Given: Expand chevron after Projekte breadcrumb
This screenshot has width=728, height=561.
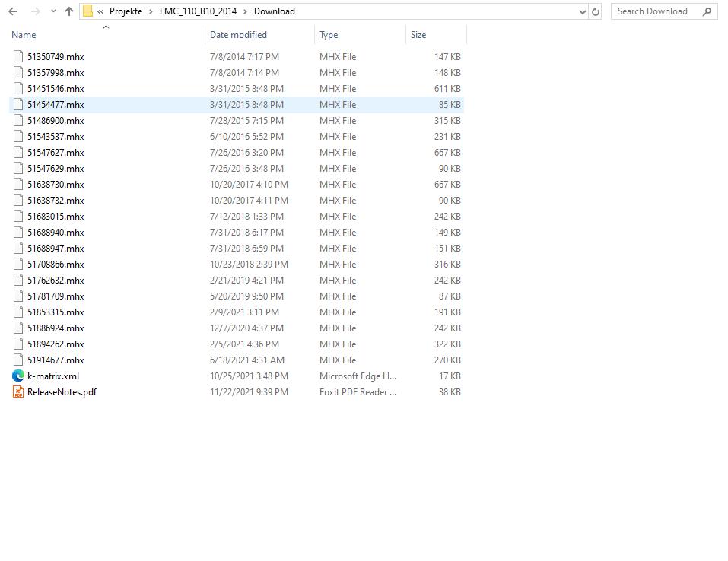Looking at the screenshot, I should pyautogui.click(x=151, y=11).
